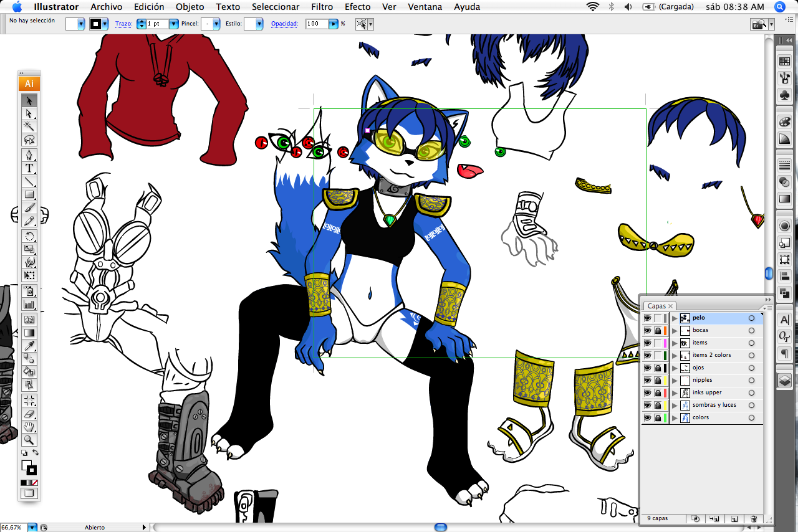Image resolution: width=798 pixels, height=532 pixels.
Task: Select the Warp tool
Action: tap(29, 262)
